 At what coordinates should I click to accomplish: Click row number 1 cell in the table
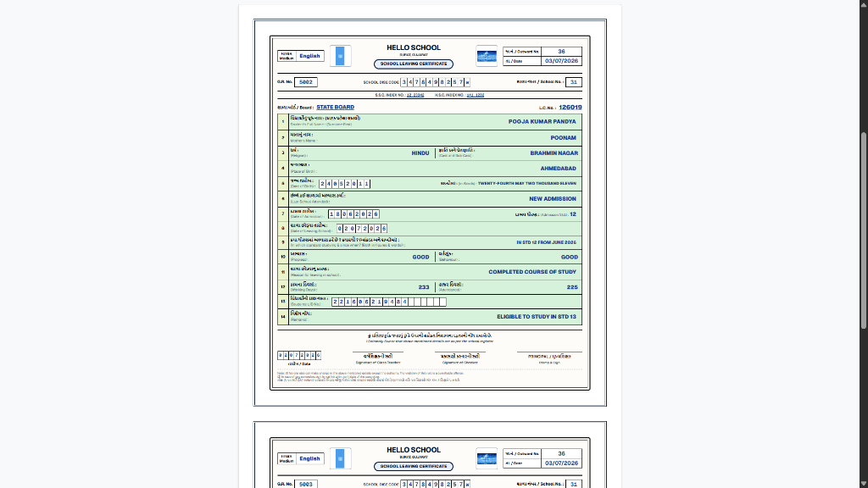click(283, 122)
